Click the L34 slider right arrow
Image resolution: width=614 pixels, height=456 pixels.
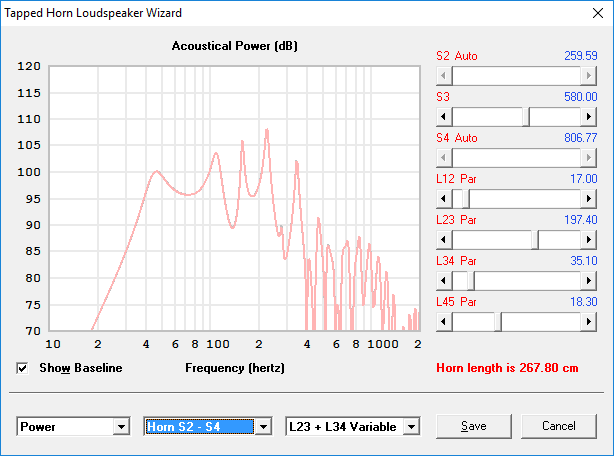tap(589, 281)
